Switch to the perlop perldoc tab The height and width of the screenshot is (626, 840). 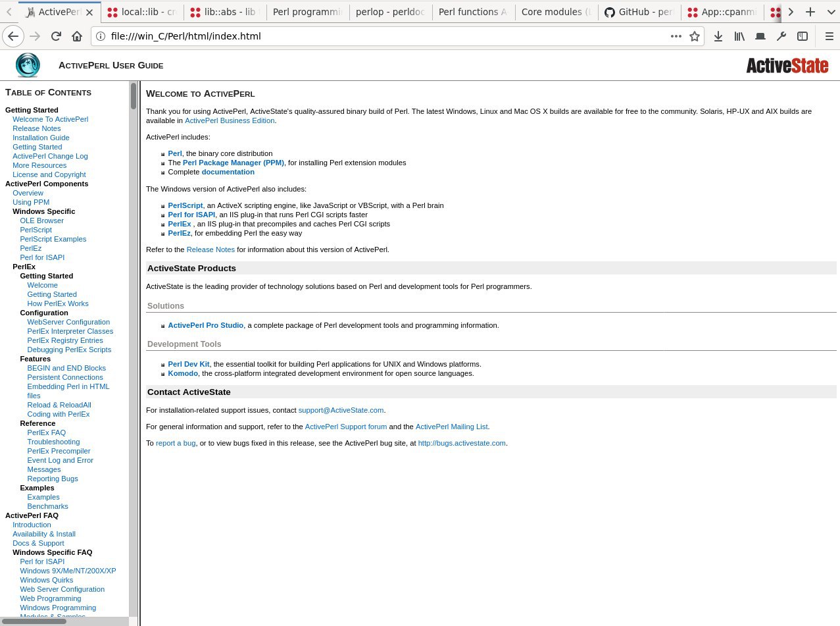point(391,12)
